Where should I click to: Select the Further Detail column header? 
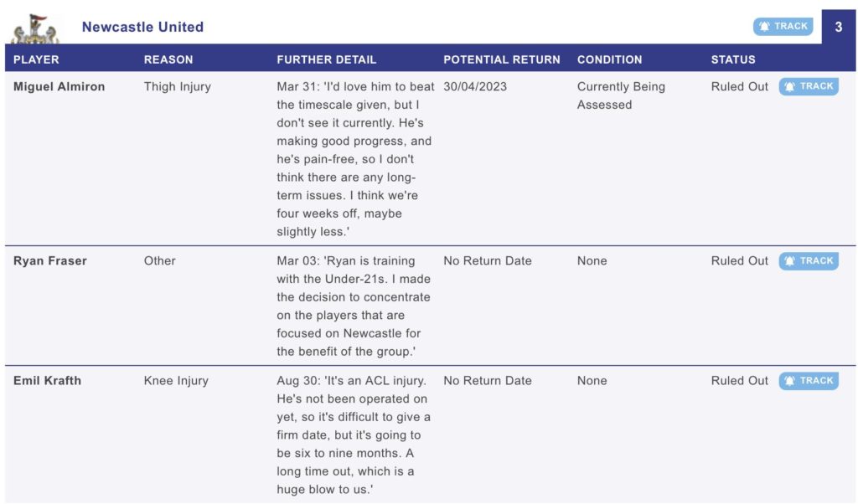point(327,59)
